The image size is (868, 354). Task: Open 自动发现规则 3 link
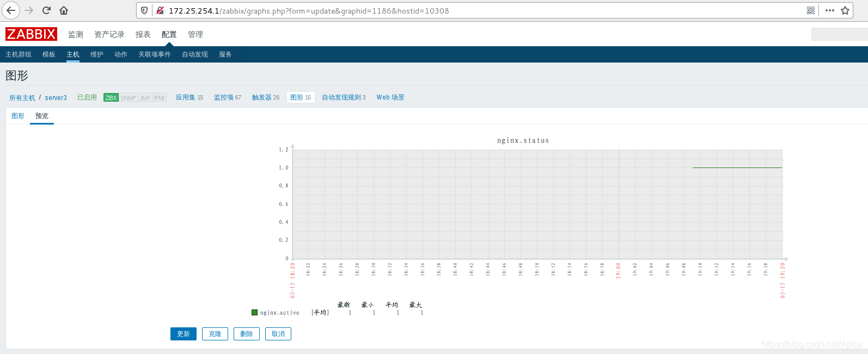(344, 97)
